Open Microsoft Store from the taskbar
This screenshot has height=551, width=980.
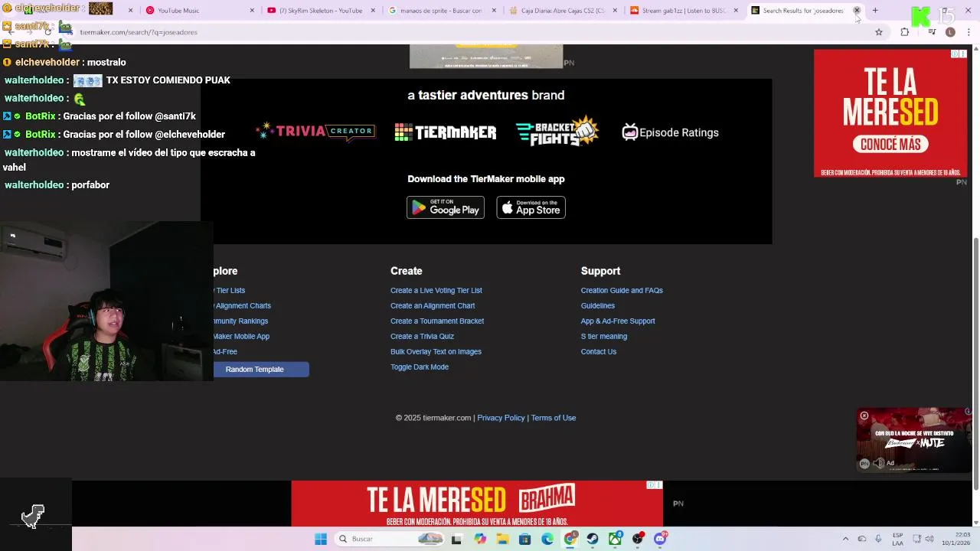[x=524, y=539]
